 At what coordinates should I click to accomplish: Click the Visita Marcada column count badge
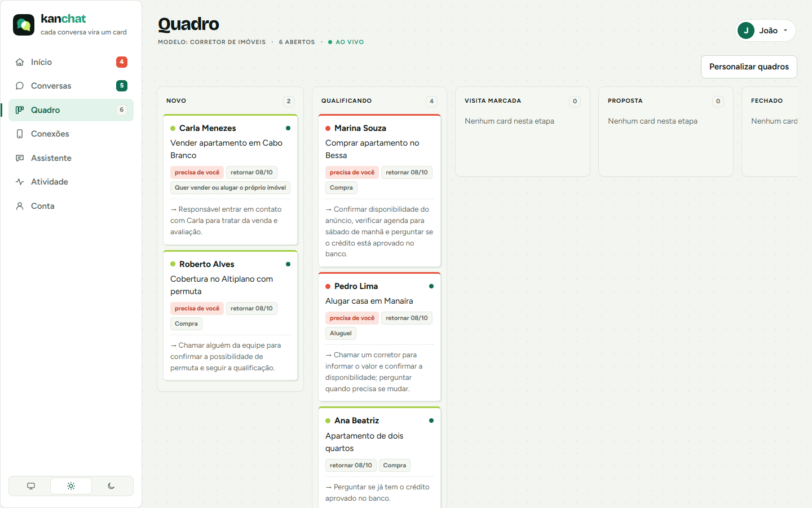click(x=575, y=102)
